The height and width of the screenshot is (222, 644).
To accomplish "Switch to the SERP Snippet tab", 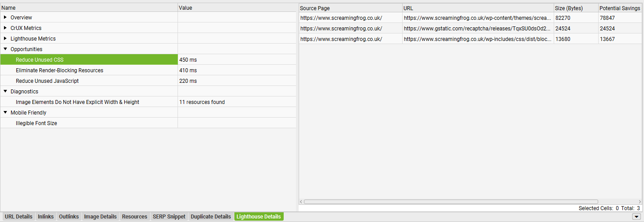I will coord(169,217).
